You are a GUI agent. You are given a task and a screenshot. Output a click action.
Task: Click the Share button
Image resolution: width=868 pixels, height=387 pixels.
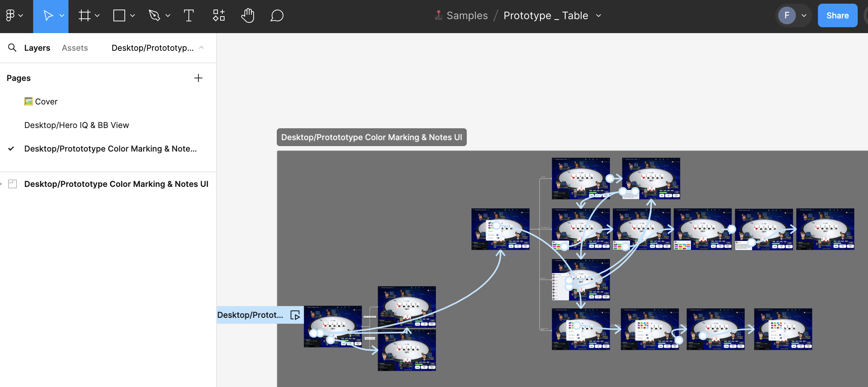(x=837, y=15)
